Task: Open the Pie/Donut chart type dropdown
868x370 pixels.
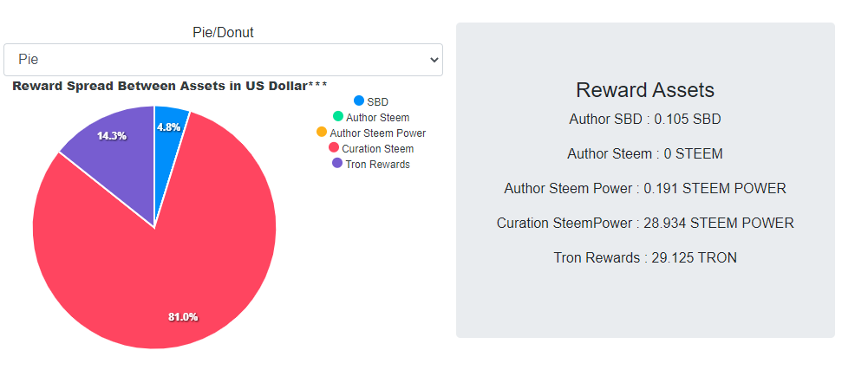Action: (223, 60)
